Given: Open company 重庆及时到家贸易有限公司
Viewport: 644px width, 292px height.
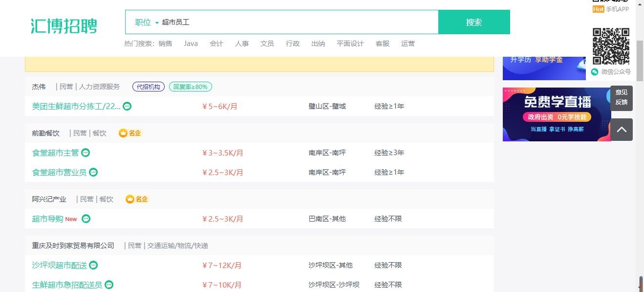Looking at the screenshot, I should click(x=73, y=246).
